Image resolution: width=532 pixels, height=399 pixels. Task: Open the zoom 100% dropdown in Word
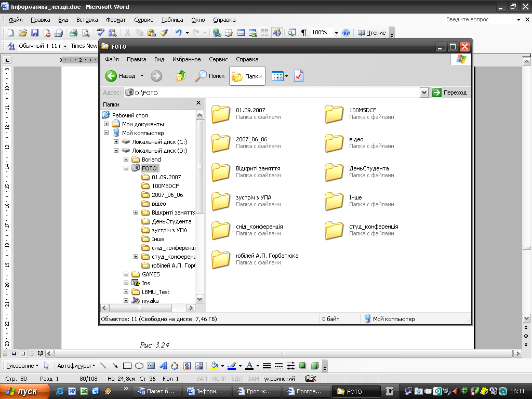click(x=336, y=33)
